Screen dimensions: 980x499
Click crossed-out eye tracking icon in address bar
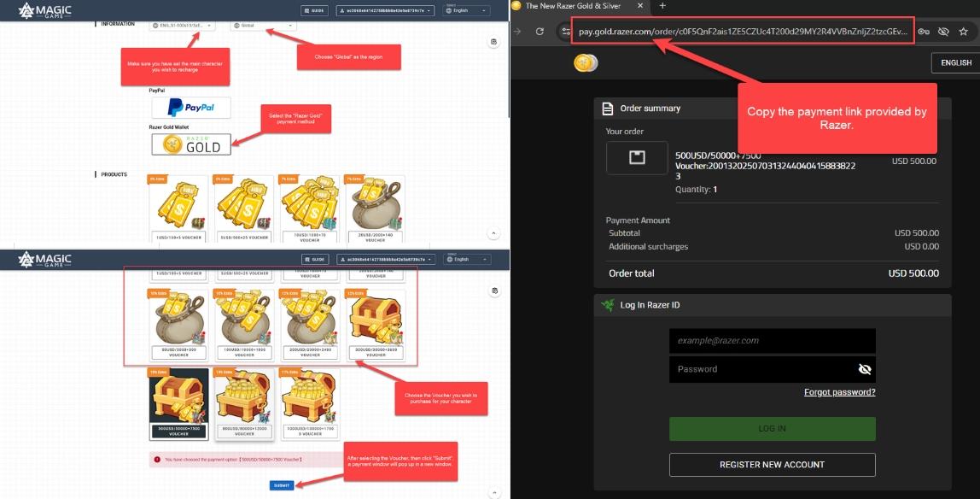tap(944, 32)
